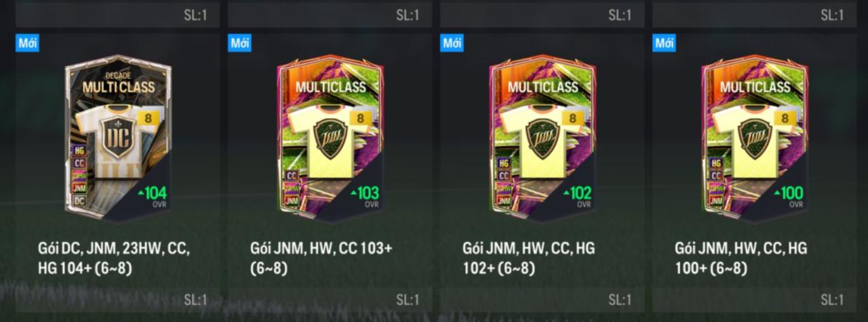This screenshot has height=322, width=868.
Task: Click the Mới badge on the 102+ pack
Action: [x=452, y=43]
